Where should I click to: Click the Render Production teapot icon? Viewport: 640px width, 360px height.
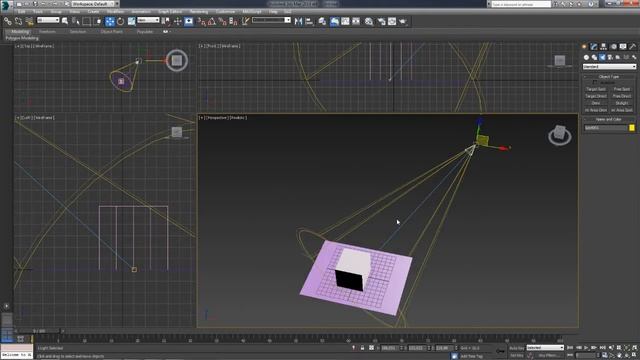click(403, 21)
